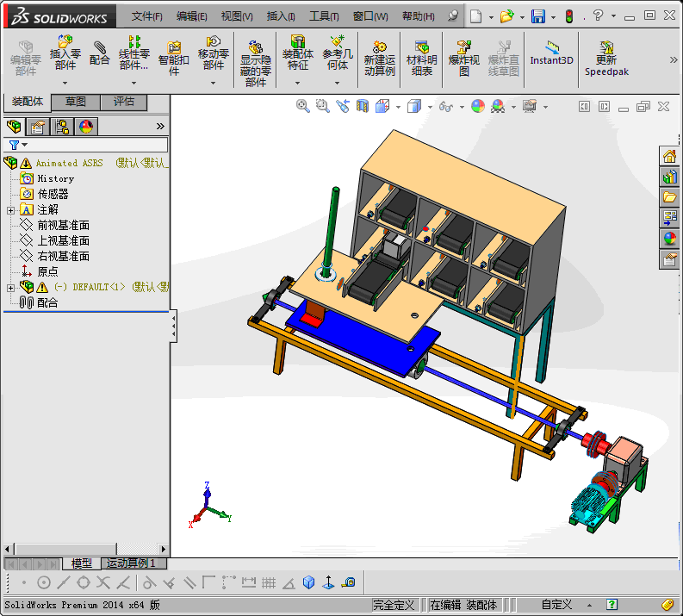This screenshot has height=616, width=683.
Task: Click Zoom to Area icon
Action: pyautogui.click(x=322, y=106)
